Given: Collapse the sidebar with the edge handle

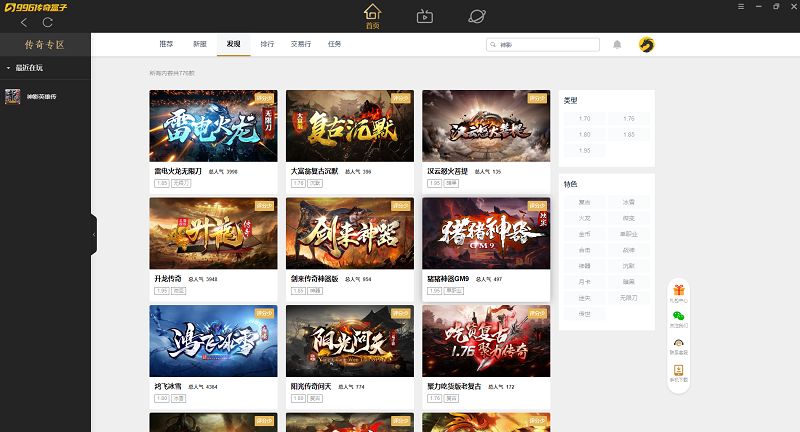Looking at the screenshot, I should click(94, 234).
